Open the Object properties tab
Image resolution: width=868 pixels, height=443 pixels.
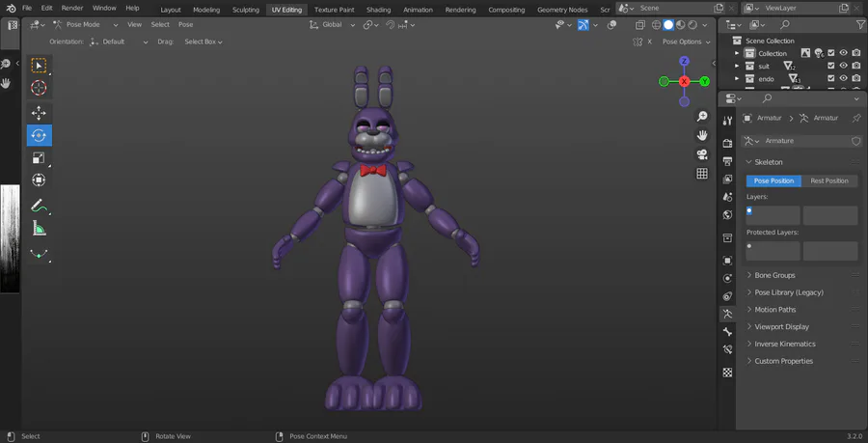(727, 261)
